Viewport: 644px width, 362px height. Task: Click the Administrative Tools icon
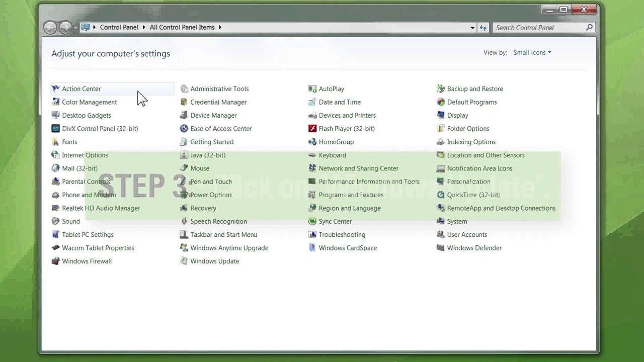(184, 89)
